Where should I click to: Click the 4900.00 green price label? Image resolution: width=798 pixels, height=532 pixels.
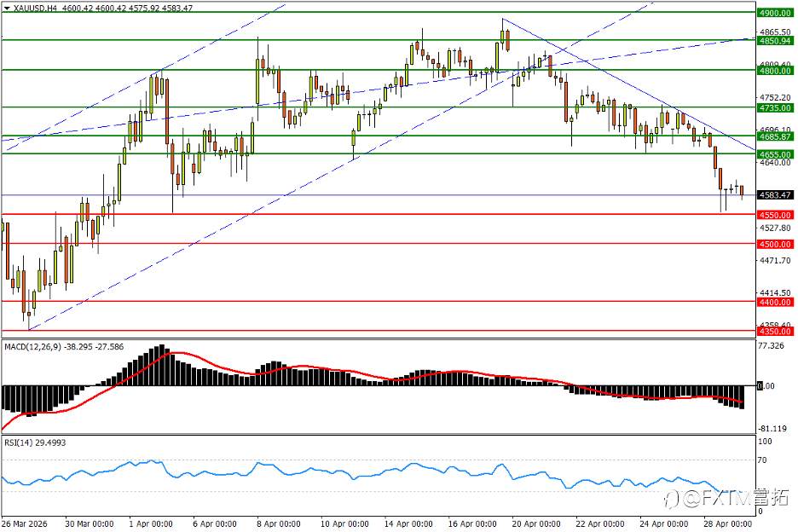(775, 14)
